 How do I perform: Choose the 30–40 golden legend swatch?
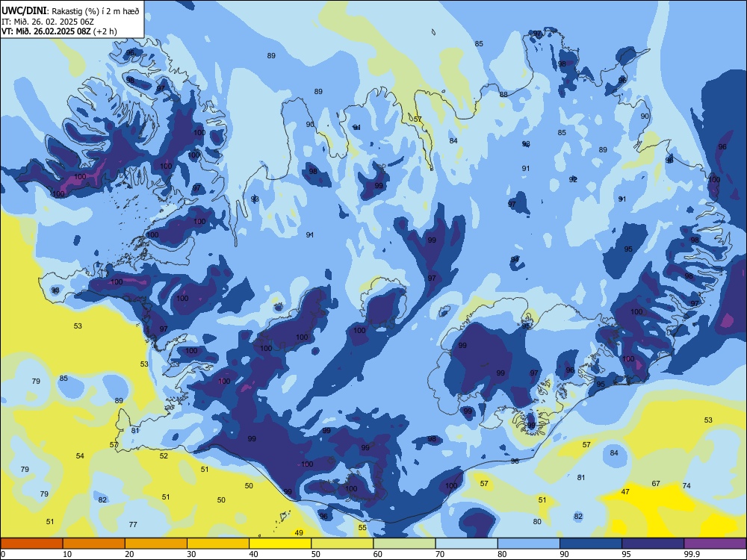[218, 544]
